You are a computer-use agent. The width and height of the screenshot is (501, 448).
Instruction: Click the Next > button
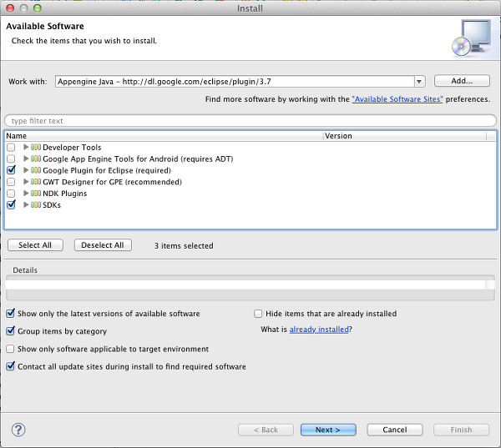tap(328, 430)
